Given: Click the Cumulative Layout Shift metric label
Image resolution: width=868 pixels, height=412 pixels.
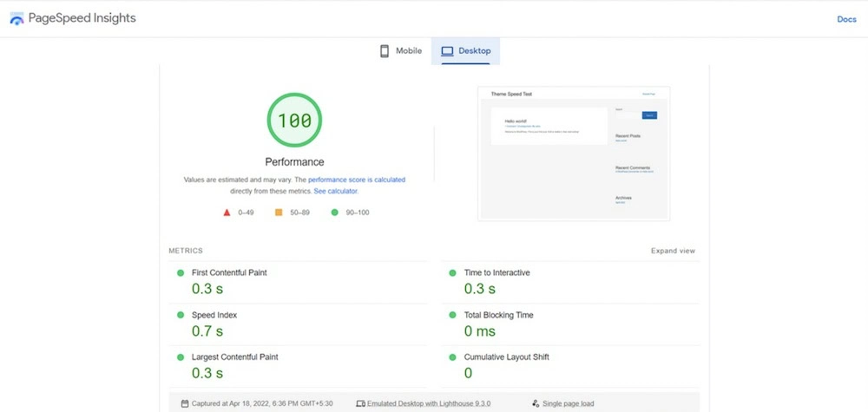Looking at the screenshot, I should (506, 357).
